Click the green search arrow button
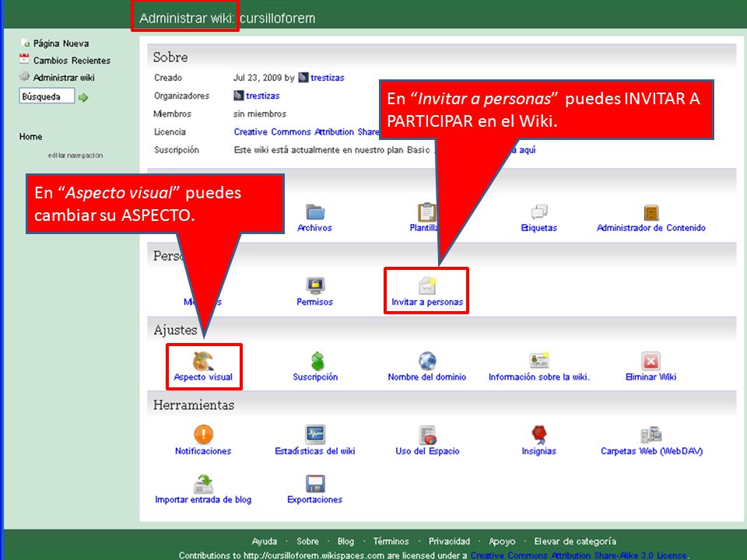The height and width of the screenshot is (560, 747). click(x=83, y=98)
